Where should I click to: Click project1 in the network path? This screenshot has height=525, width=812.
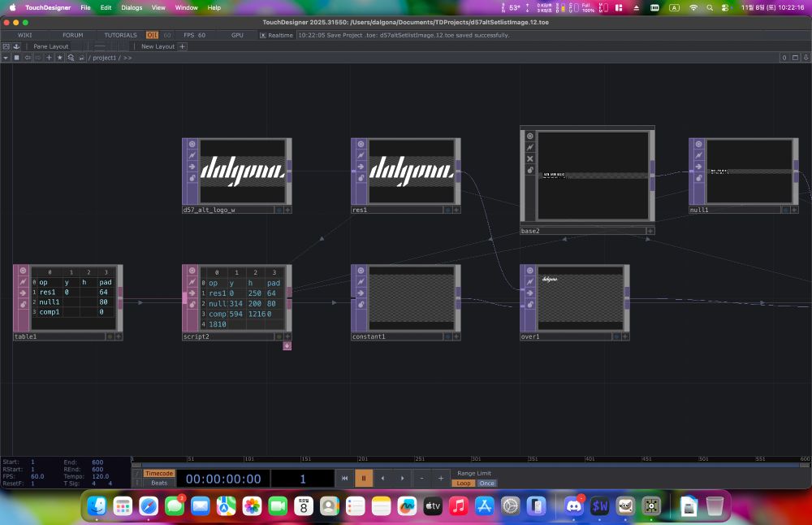(104, 58)
